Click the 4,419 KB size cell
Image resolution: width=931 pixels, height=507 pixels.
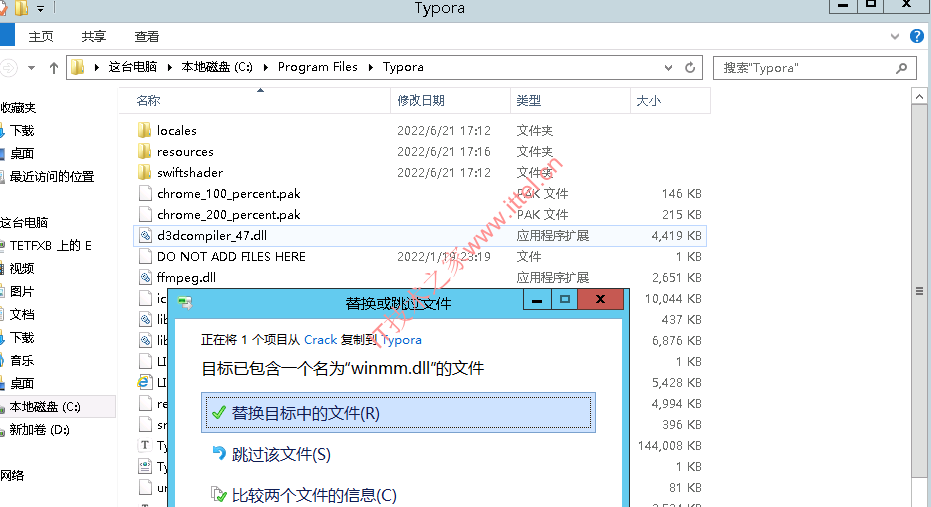pyautogui.click(x=676, y=236)
